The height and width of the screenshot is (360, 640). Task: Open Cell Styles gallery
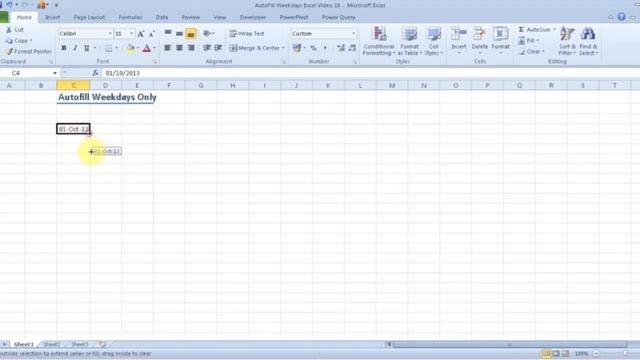(433, 41)
